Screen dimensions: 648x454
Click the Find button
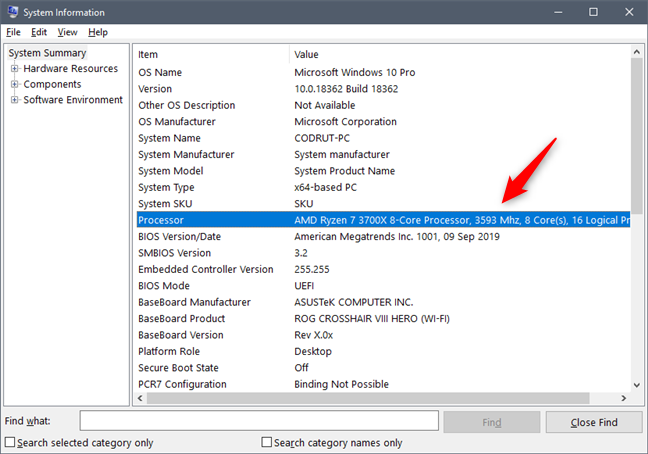point(492,422)
